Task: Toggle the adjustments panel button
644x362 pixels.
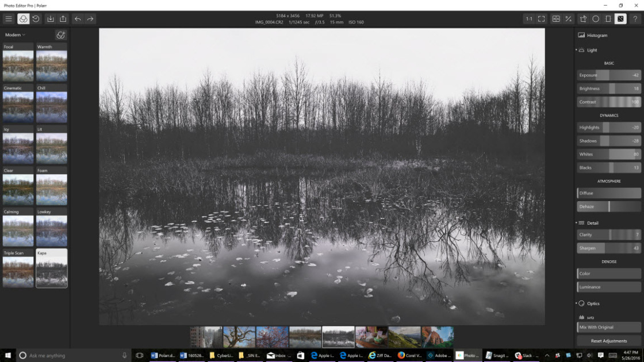Action: 621,19
